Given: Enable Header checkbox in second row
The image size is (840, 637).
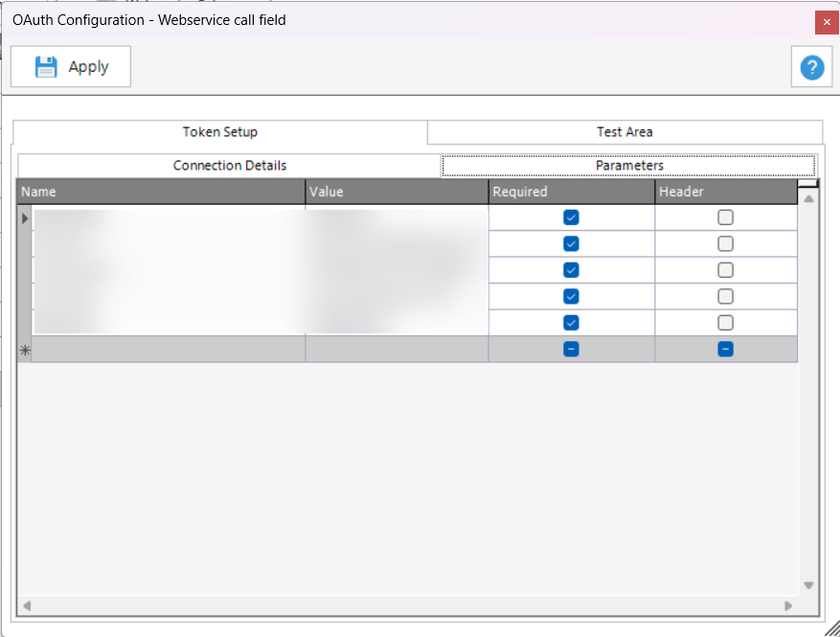Looking at the screenshot, I should [x=726, y=243].
